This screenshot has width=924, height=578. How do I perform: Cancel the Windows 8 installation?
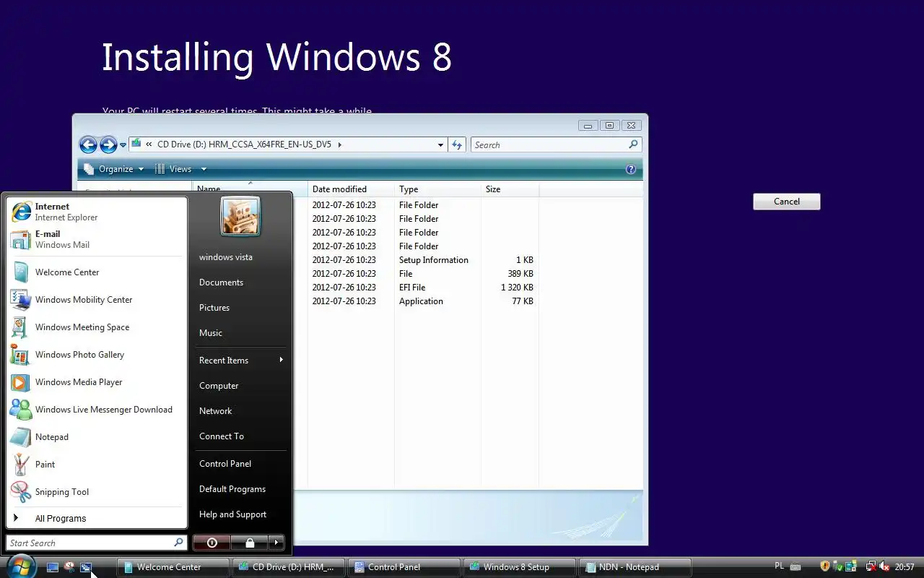tap(787, 202)
